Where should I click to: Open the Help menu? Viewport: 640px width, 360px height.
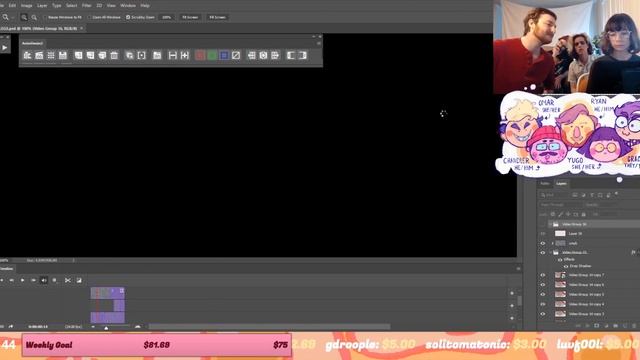pyautogui.click(x=145, y=6)
